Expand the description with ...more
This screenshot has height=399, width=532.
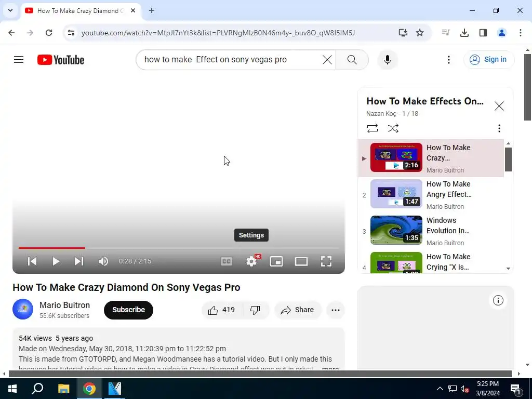tap(330, 368)
